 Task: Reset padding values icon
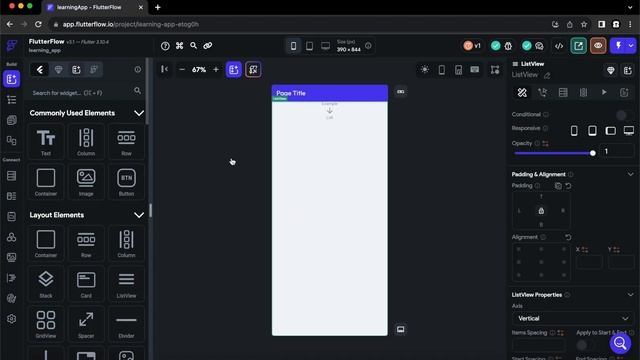tap(568, 186)
